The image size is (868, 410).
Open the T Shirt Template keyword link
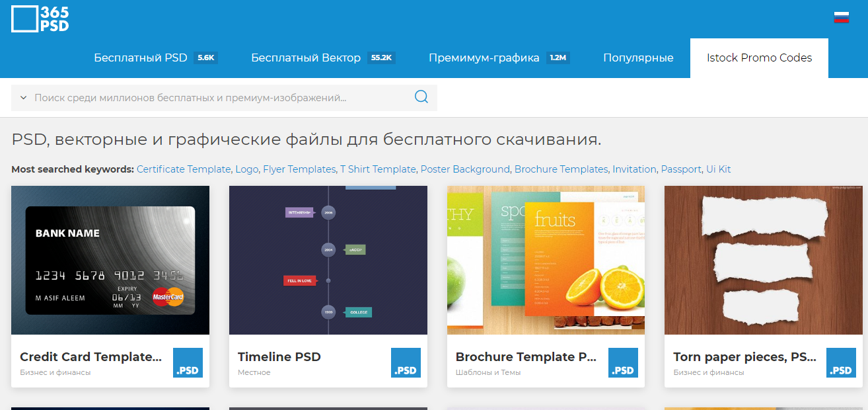click(378, 169)
